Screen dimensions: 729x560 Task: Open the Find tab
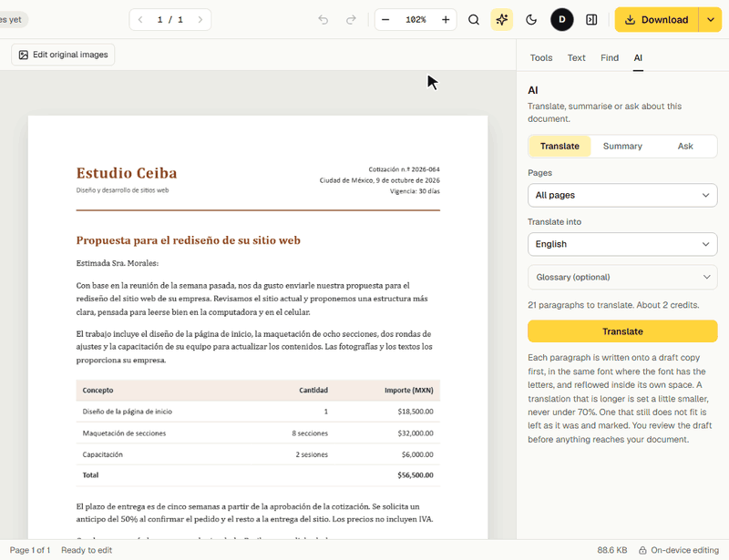609,57
